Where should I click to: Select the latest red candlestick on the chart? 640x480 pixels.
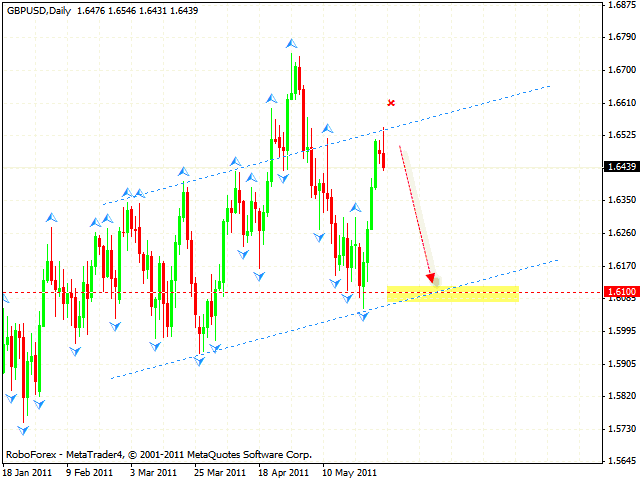pyautogui.click(x=385, y=157)
